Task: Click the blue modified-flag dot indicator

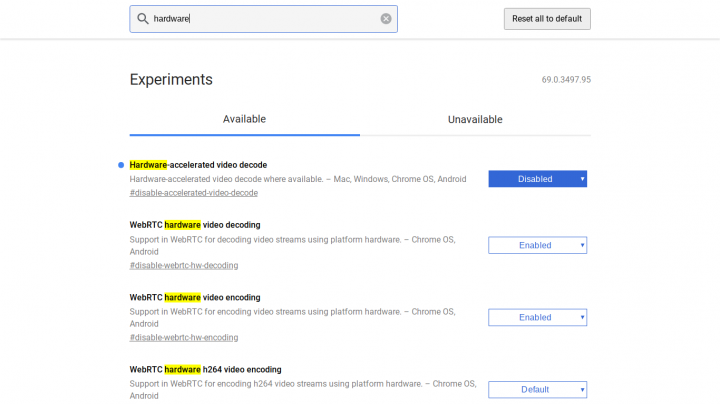Action: (x=121, y=165)
